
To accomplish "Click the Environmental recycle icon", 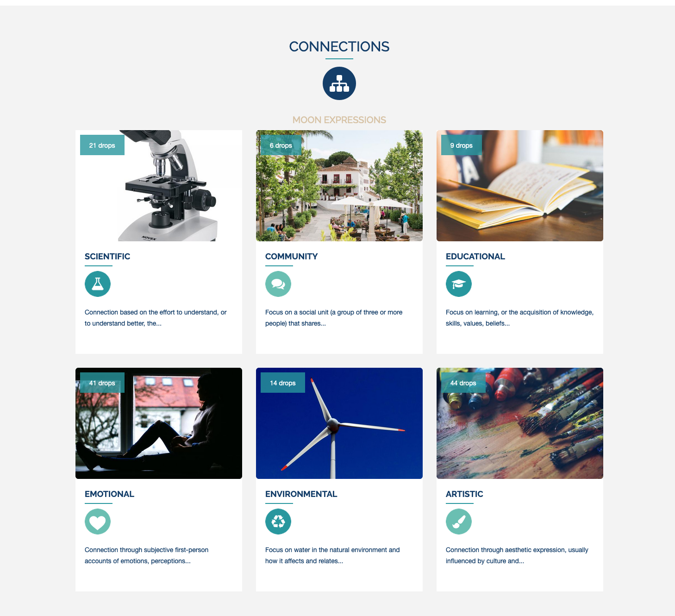I will [278, 522].
